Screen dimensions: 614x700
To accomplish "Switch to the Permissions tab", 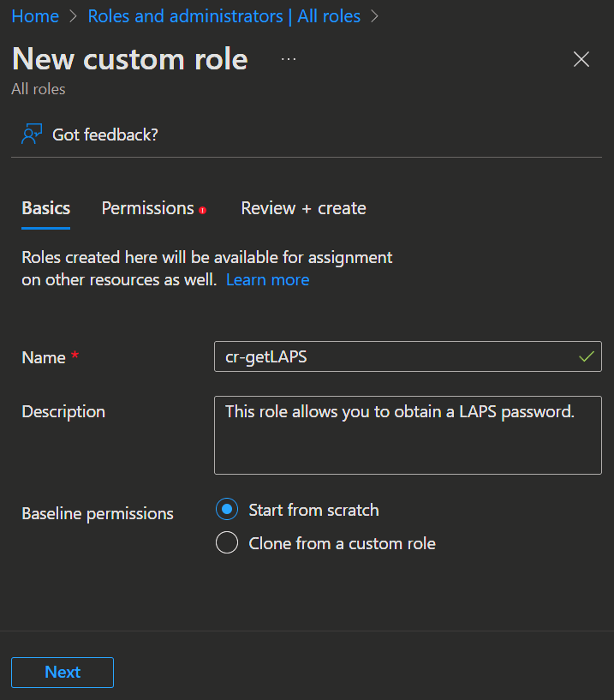I will pyautogui.click(x=147, y=208).
